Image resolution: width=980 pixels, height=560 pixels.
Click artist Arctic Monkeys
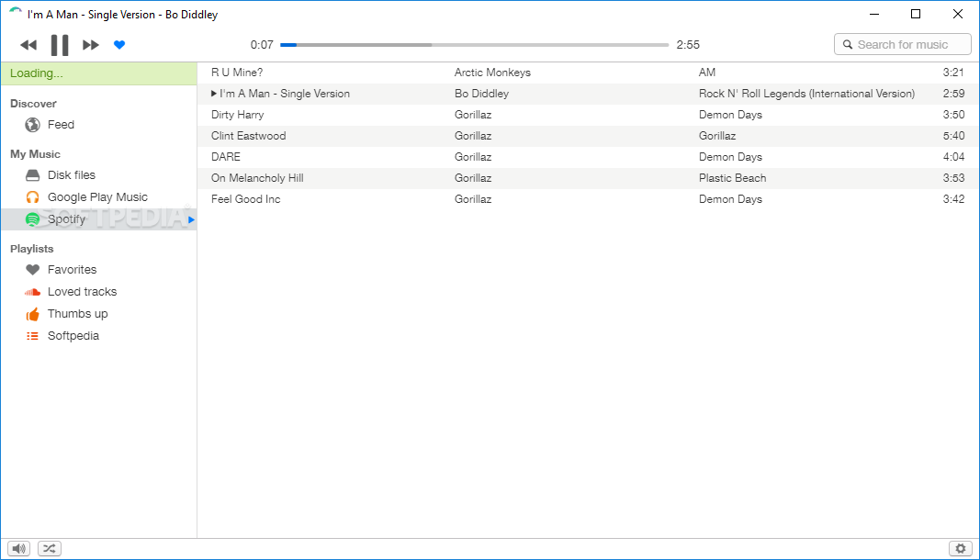click(x=492, y=73)
